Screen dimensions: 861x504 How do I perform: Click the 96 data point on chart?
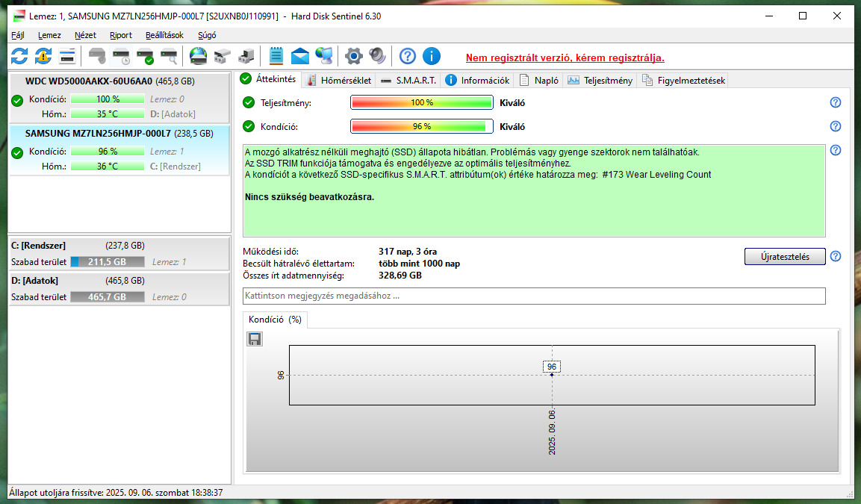(552, 375)
